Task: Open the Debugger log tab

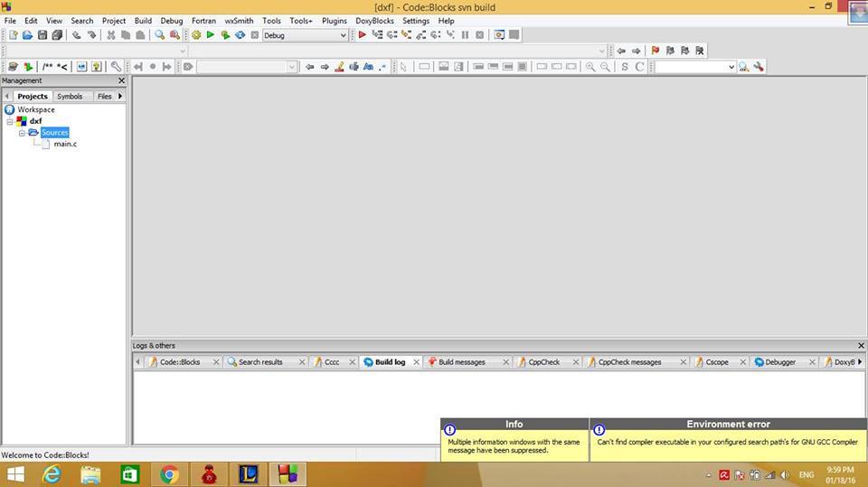Action: [780, 362]
